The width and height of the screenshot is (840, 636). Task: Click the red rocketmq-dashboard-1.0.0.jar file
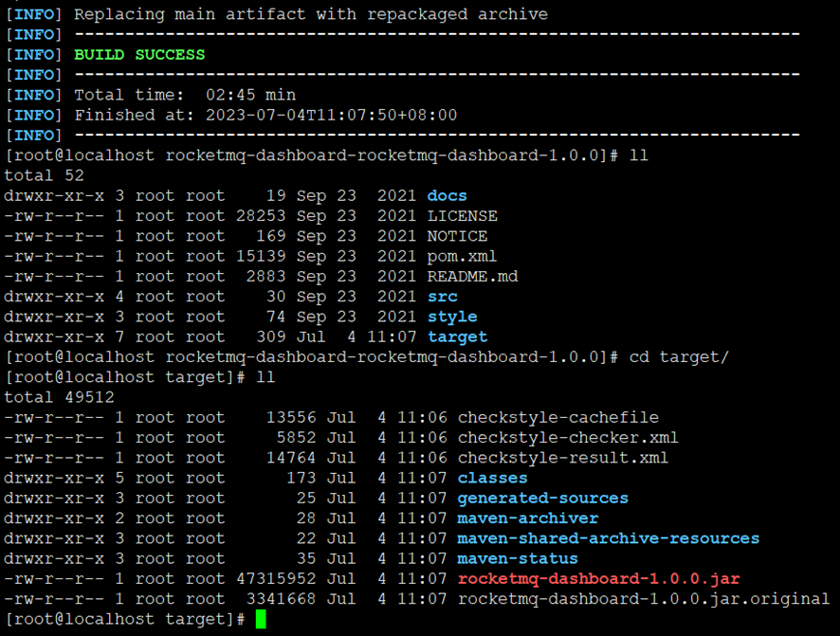[x=598, y=579]
